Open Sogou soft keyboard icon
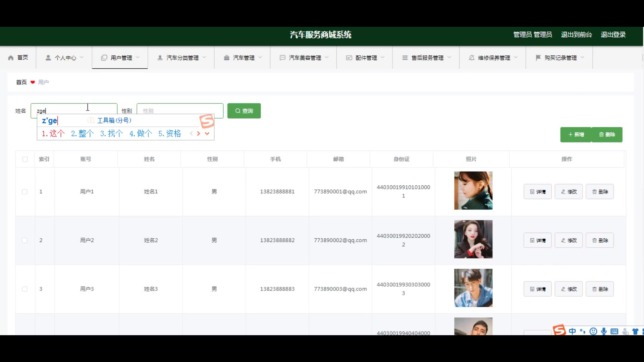644x362 pixels. click(614, 331)
